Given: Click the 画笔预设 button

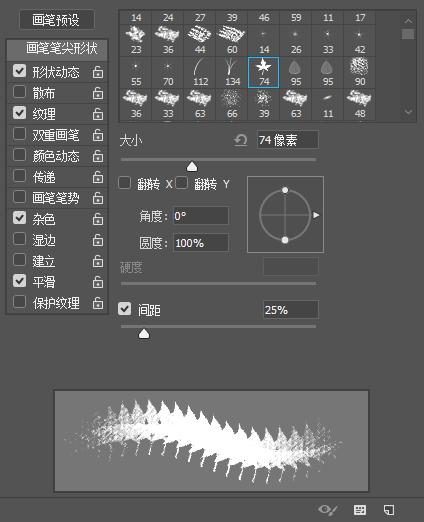Looking at the screenshot, I should 57,20.
